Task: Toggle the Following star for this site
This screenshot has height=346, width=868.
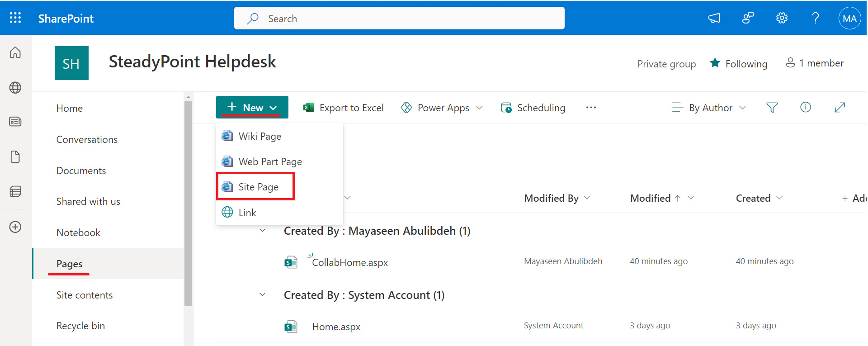Action: click(x=715, y=63)
